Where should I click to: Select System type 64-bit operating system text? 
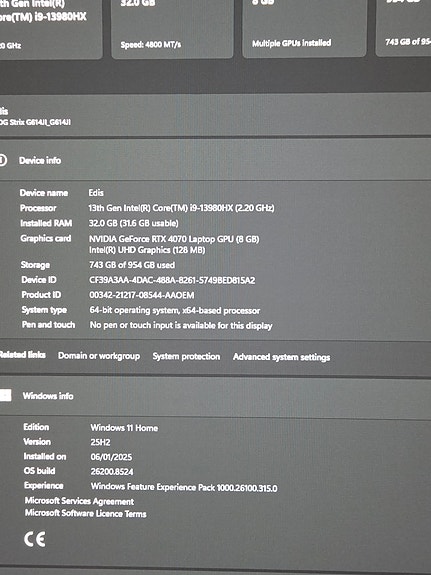coord(175,310)
